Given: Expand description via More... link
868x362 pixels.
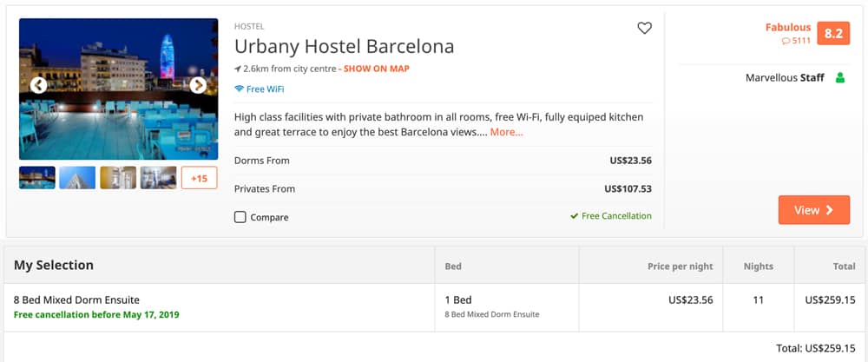Looking at the screenshot, I should tap(506, 132).
